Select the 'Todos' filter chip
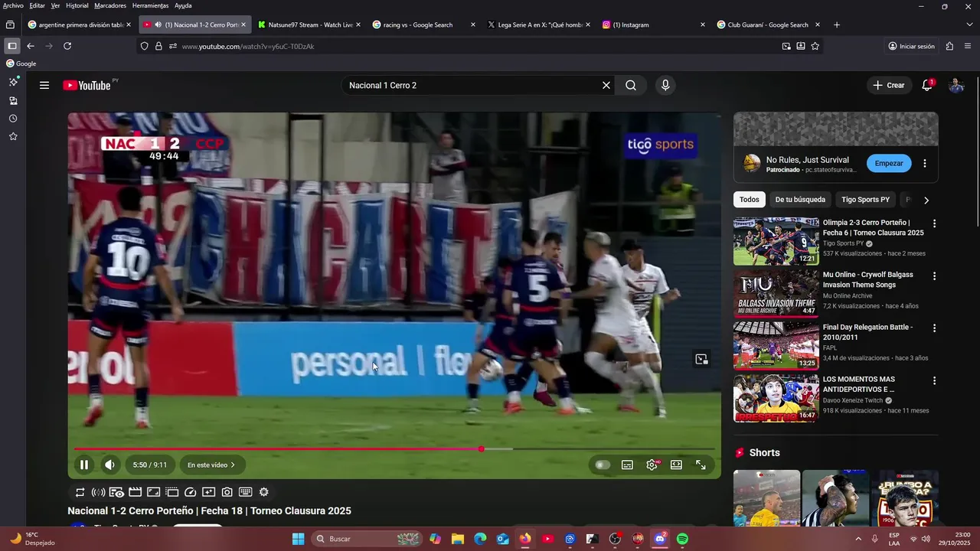Viewport: 980px width, 551px height. pyautogui.click(x=750, y=200)
